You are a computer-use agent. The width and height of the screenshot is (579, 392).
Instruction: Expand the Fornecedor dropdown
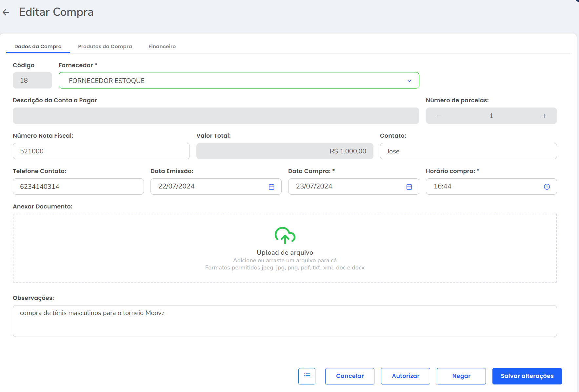pyautogui.click(x=409, y=81)
